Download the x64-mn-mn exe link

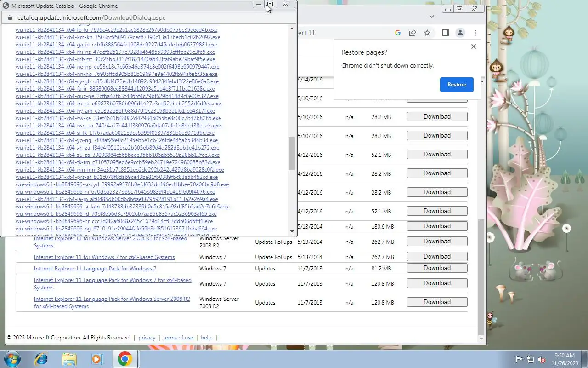click(x=119, y=170)
